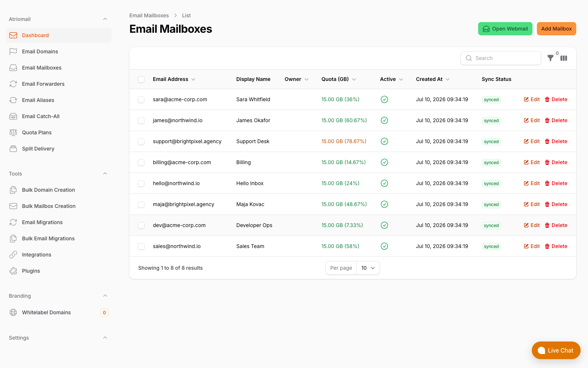The width and height of the screenshot is (588, 368).
Task: Open Email Domains in the sidebar
Action: 59,52
